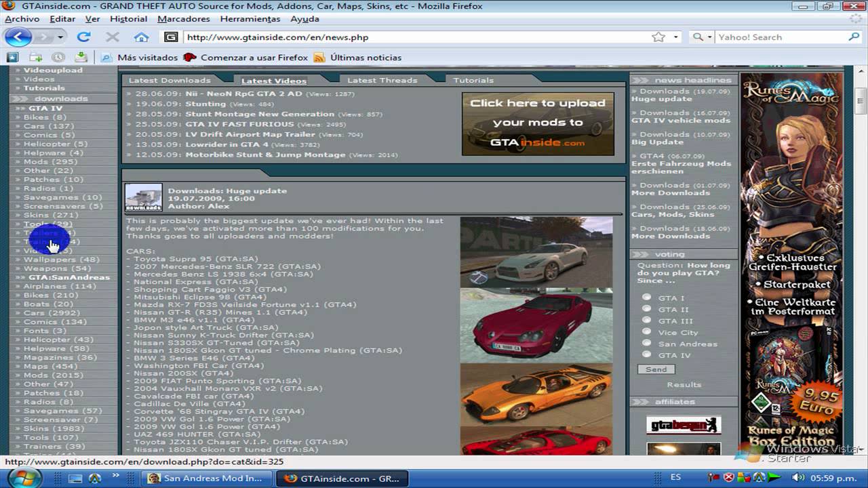Select the Latest Videos tab
This screenshot has width=868, height=488.
pyautogui.click(x=274, y=81)
